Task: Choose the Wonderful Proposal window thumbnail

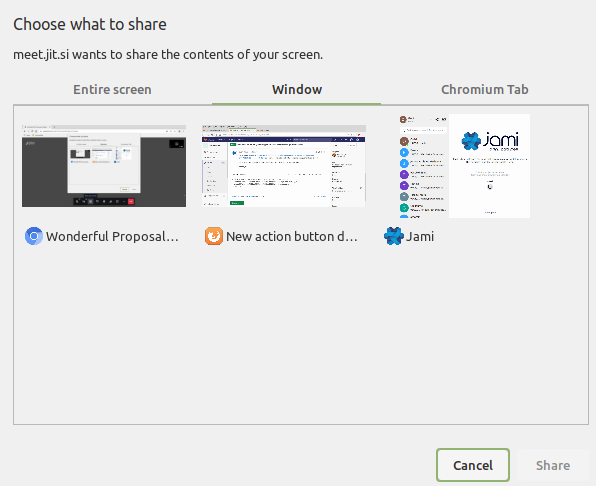Action: pyautogui.click(x=104, y=166)
